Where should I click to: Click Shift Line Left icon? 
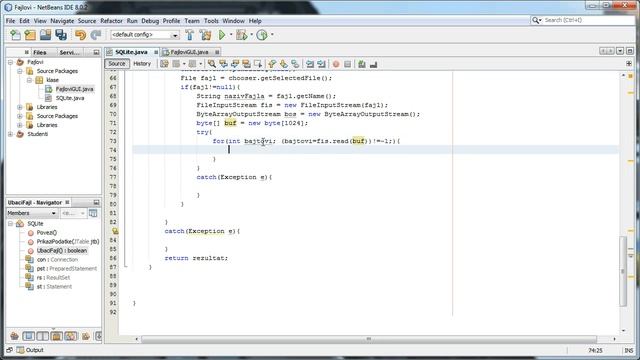pyautogui.click(x=310, y=64)
